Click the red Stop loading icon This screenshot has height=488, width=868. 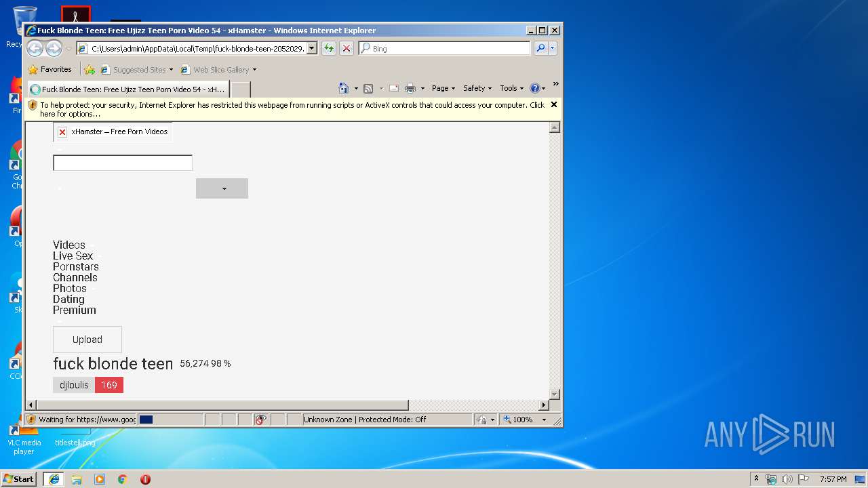347,48
